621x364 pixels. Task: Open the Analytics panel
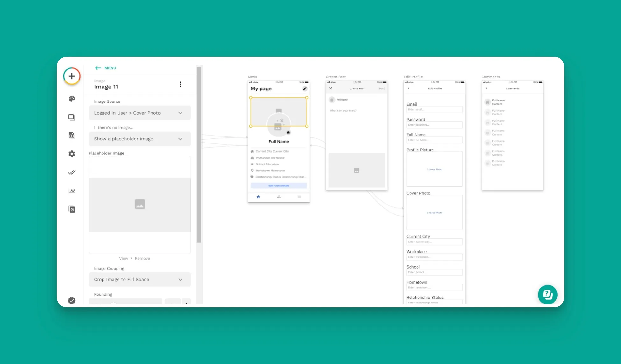coord(72,191)
